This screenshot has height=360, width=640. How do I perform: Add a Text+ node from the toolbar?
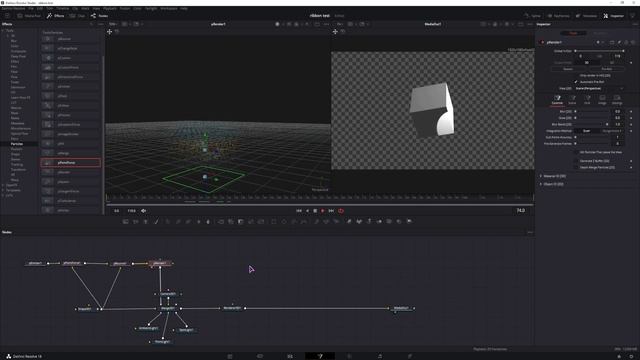[146, 221]
